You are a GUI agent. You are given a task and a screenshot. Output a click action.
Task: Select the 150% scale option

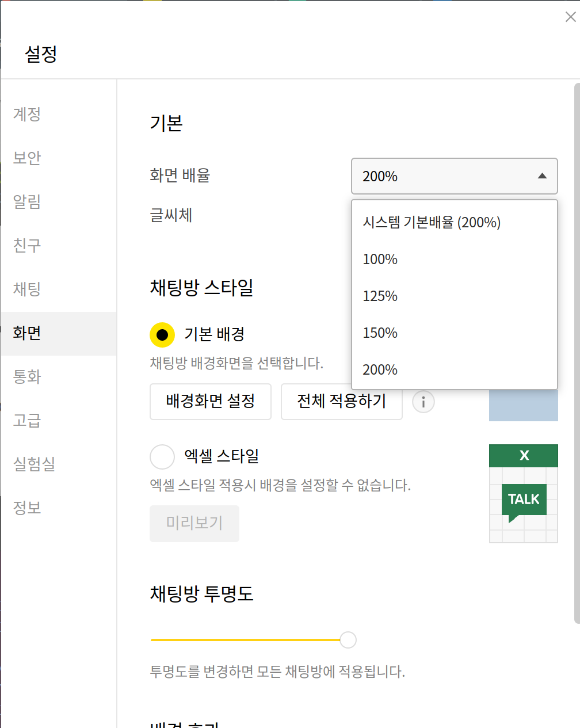[380, 333]
